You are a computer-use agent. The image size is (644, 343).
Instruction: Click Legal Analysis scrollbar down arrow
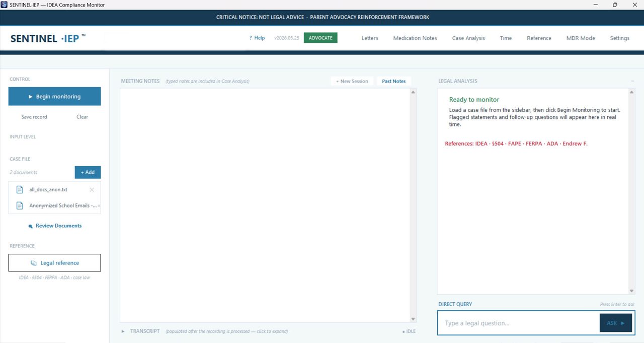(x=632, y=291)
